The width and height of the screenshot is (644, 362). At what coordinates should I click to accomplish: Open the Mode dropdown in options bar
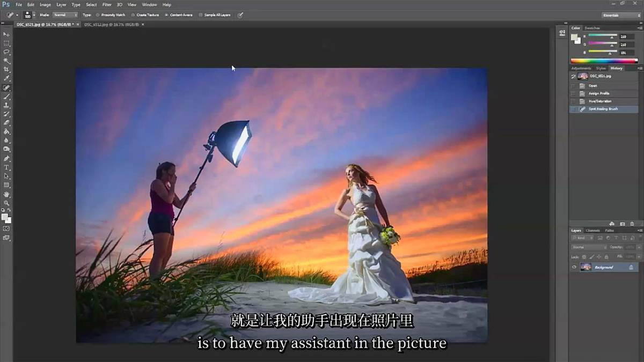pyautogui.click(x=64, y=15)
